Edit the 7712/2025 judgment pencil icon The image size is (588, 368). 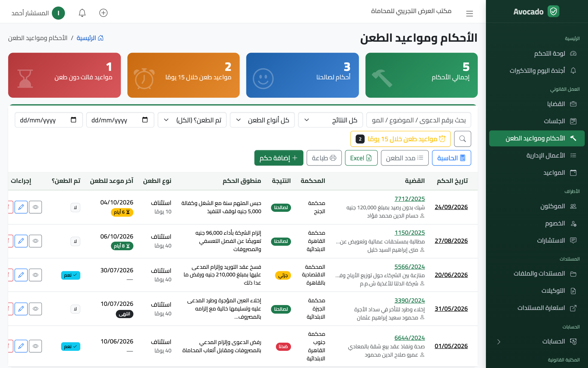[x=21, y=207]
